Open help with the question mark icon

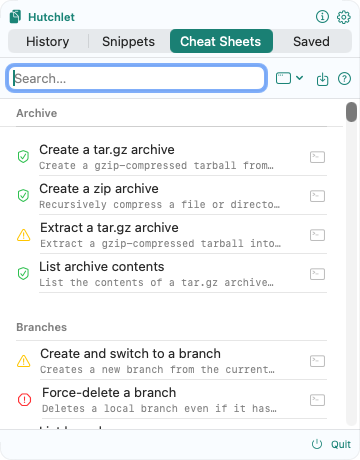[x=344, y=79]
